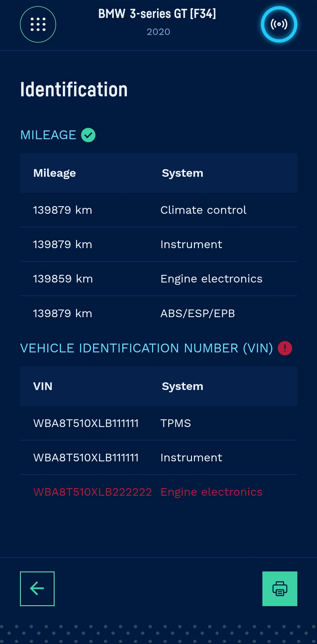Select the Climate control mileage row
This screenshot has height=644, width=317.
tap(158, 210)
